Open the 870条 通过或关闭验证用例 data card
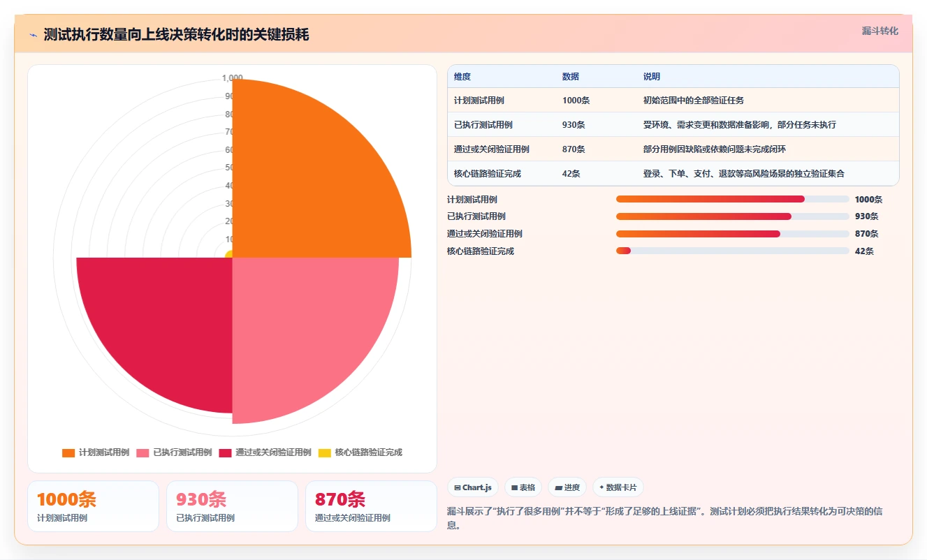 [x=371, y=506]
